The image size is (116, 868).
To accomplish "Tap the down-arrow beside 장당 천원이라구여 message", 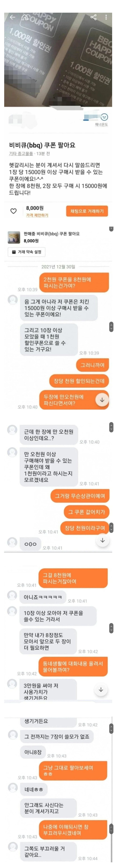I will [103, 540].
